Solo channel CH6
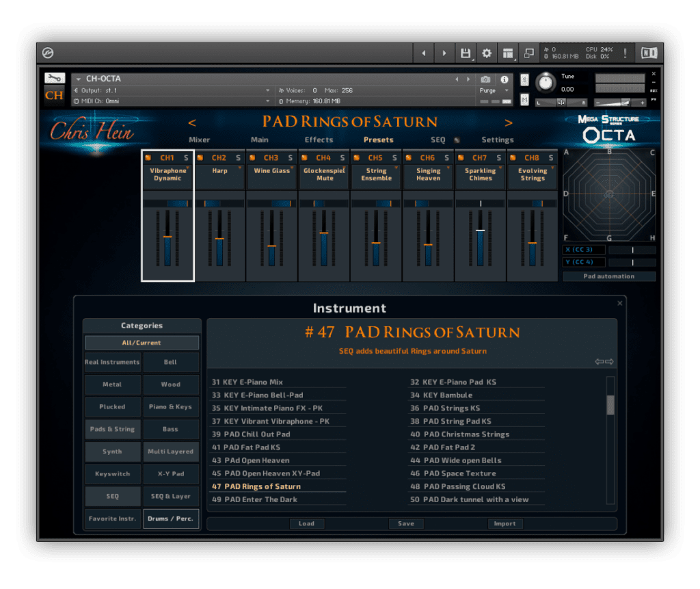Screen dimensions: 700x589 tap(446, 158)
